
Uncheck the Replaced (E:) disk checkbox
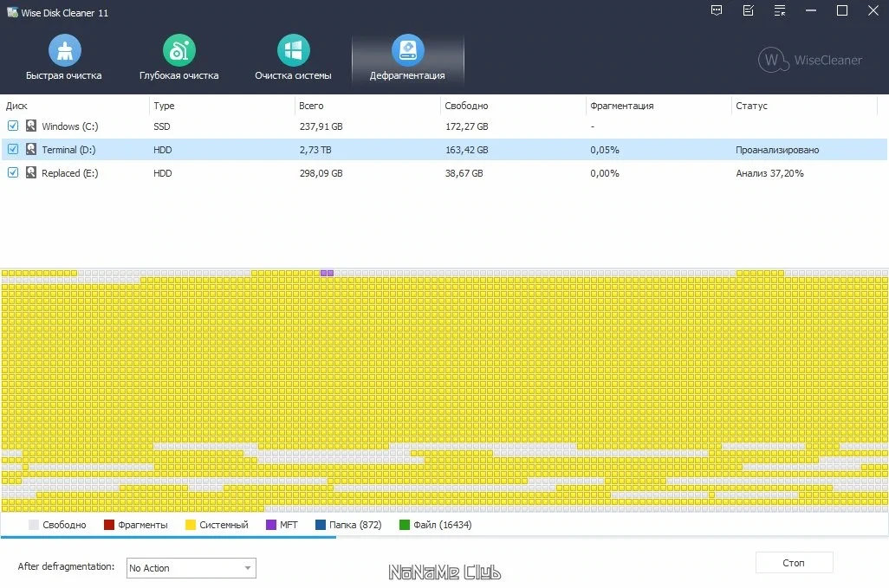click(13, 173)
